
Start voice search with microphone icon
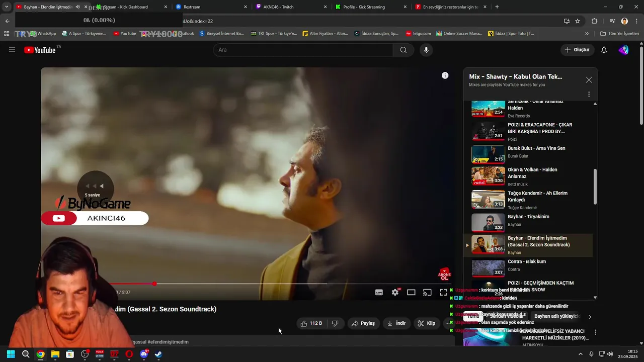pos(426,50)
